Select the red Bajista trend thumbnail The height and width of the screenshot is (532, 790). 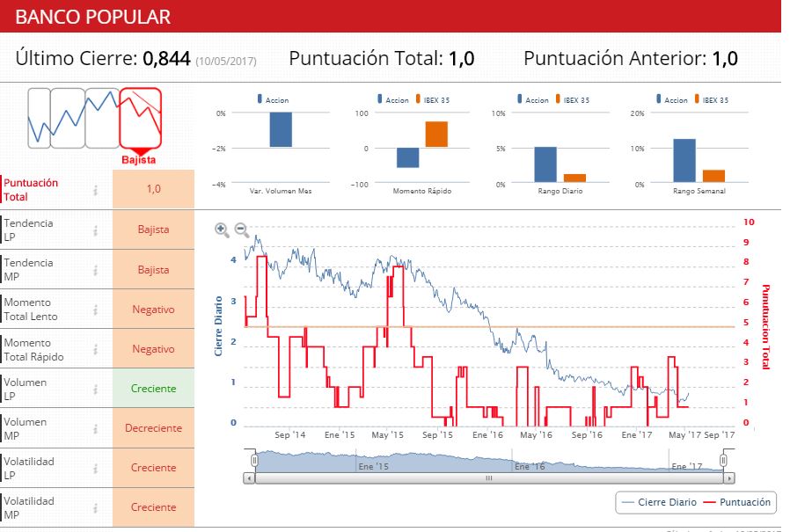tap(140, 119)
